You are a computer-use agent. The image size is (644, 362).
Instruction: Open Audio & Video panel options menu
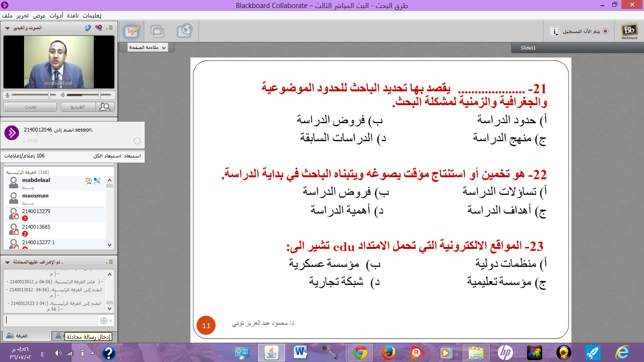(x=109, y=28)
